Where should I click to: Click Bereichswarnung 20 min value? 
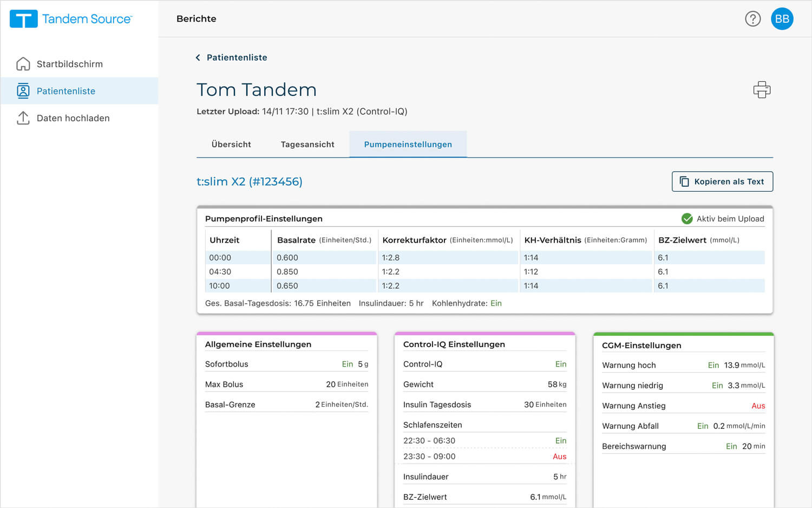pyautogui.click(x=754, y=446)
